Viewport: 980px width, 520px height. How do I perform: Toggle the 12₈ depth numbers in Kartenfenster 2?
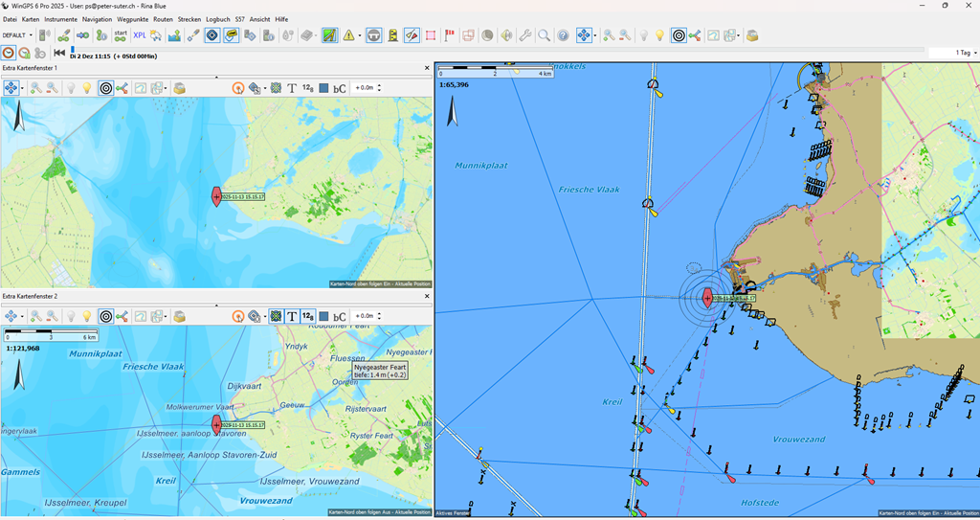(308, 316)
